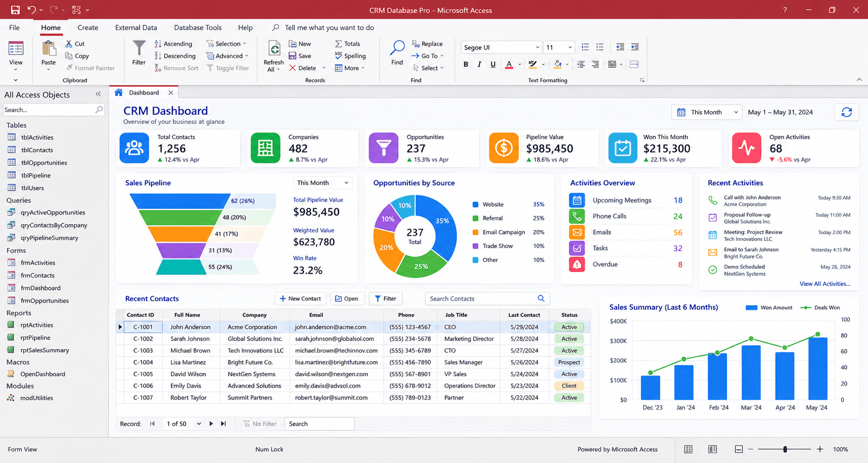Click Tell me what you want to do
The image size is (868, 463).
(329, 27)
